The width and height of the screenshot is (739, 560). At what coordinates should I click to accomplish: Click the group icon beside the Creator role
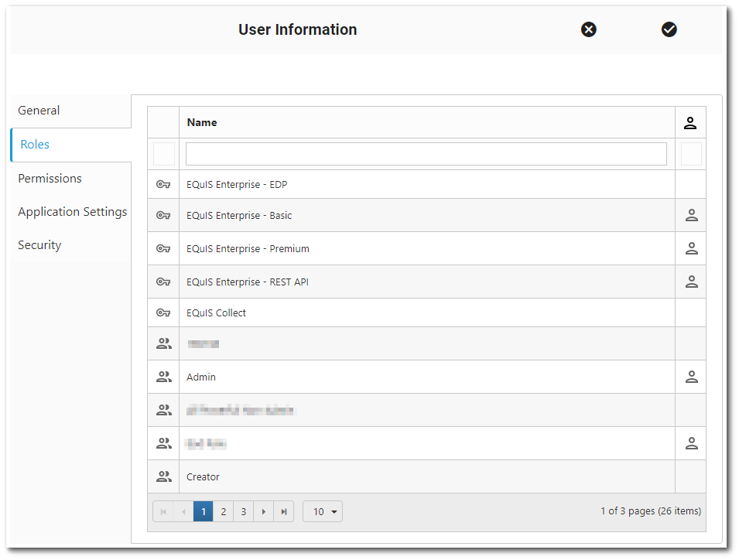point(163,476)
